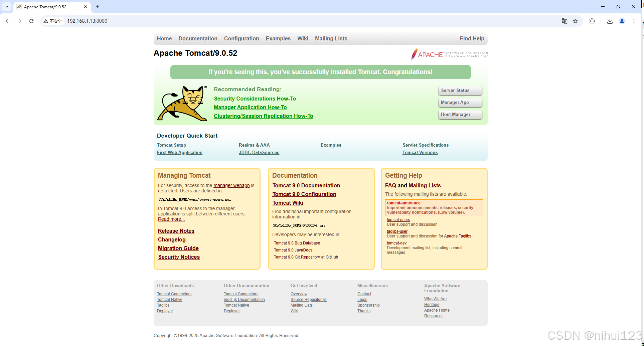The image size is (644, 346).
Task: Open the manager webapp link
Action: pos(231,186)
